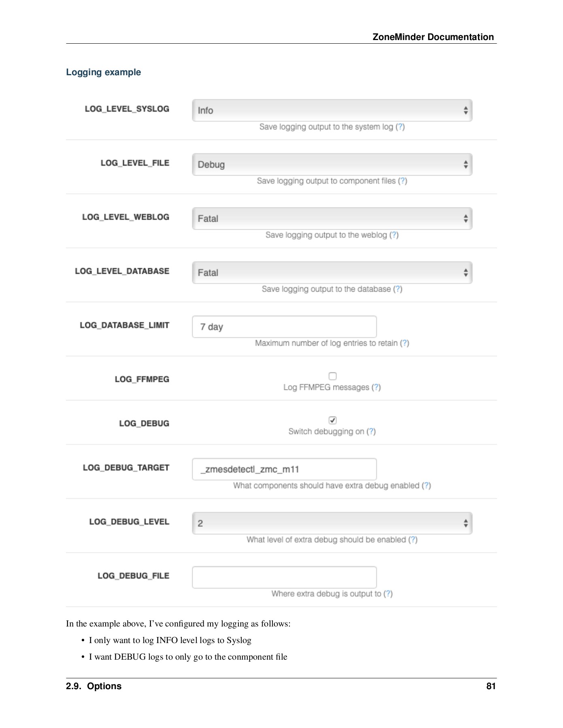Open the LOG_LEVEL_DATABASE dropdown
This screenshot has width=563, height=728.
pyautogui.click(x=332, y=273)
